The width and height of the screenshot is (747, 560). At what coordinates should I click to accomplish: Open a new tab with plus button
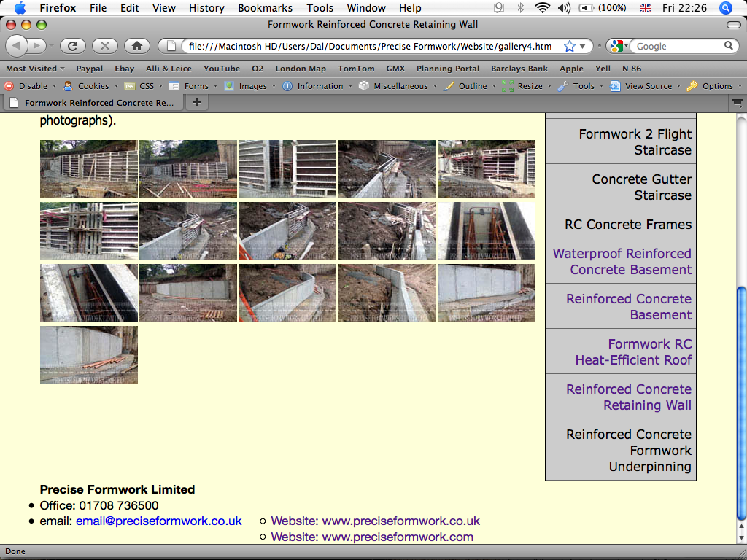pyautogui.click(x=197, y=102)
